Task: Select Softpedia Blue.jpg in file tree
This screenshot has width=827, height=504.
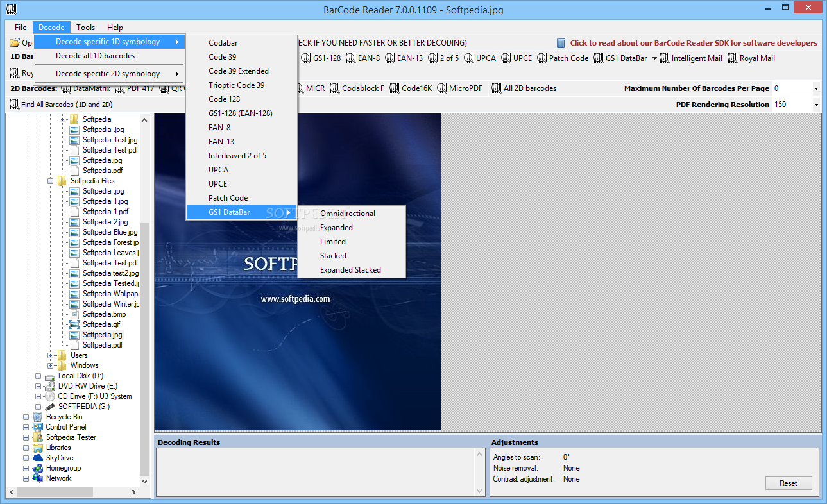Action: [x=110, y=232]
